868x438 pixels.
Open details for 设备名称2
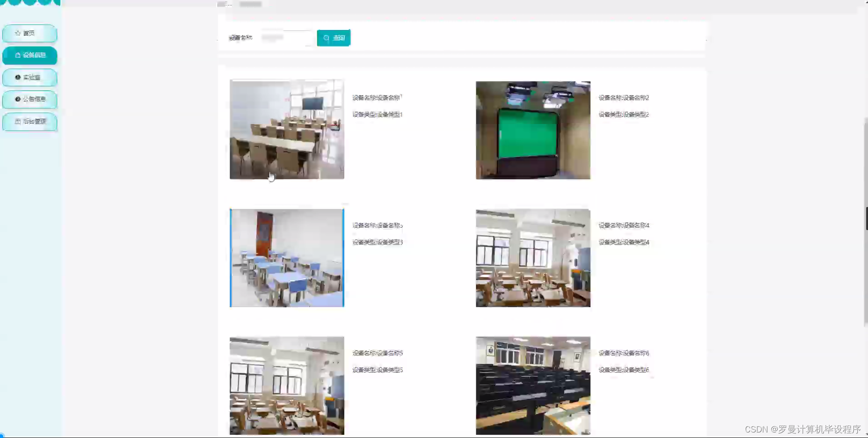623,98
